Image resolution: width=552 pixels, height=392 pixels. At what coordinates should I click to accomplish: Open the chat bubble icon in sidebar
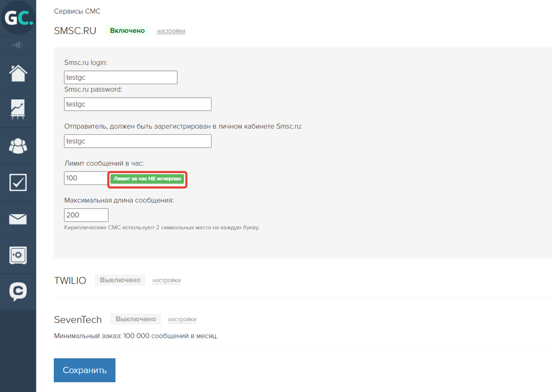pos(18,292)
